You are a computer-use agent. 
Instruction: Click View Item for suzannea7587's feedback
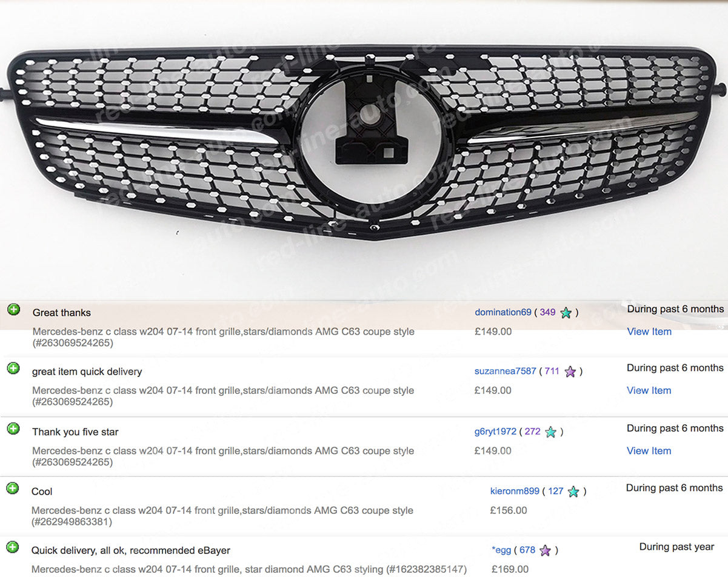[x=649, y=390]
